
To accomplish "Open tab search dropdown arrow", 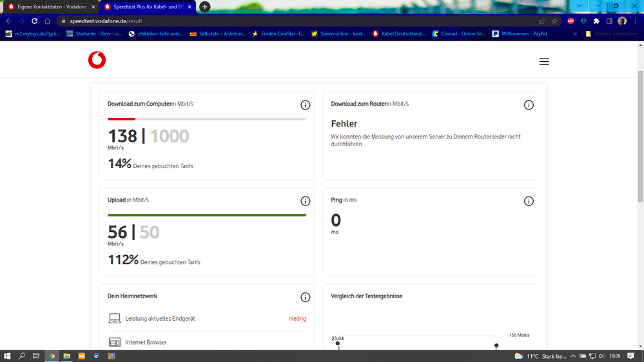I will coord(579,6).
